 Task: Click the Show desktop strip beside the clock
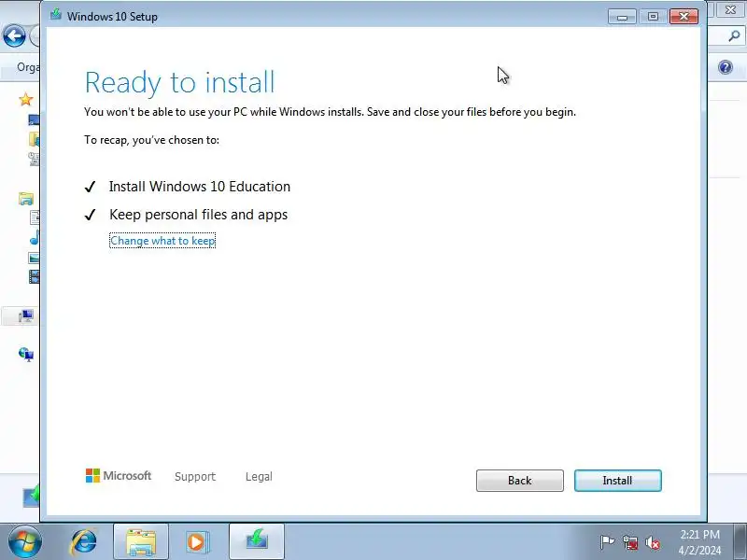(x=740, y=542)
